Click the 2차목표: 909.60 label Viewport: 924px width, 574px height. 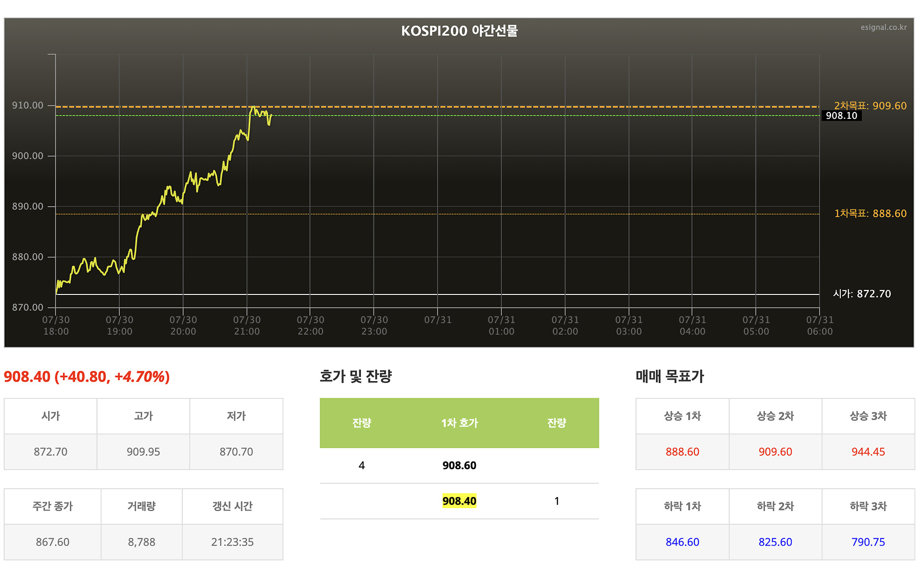coord(870,106)
